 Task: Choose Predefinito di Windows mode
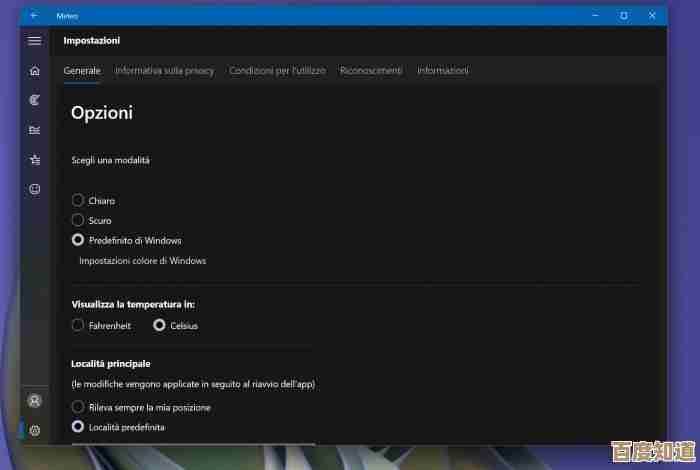[78, 240]
